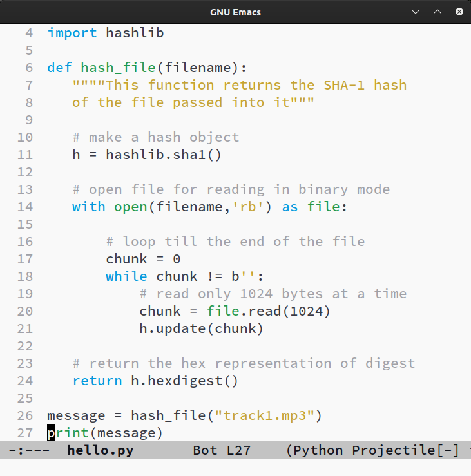This screenshot has width=471, height=476.
Task: Click the 'with' keyword on line 14
Action: click(89, 207)
